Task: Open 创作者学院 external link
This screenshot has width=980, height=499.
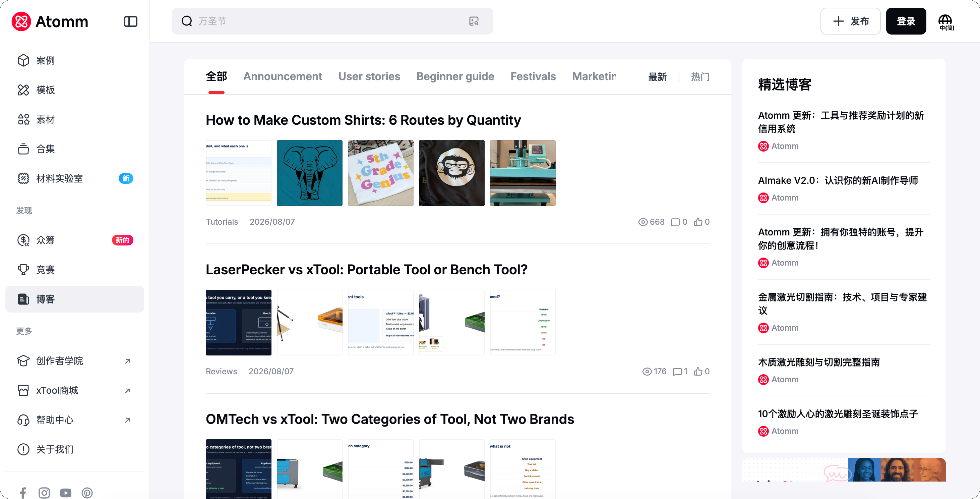Action: point(74,361)
